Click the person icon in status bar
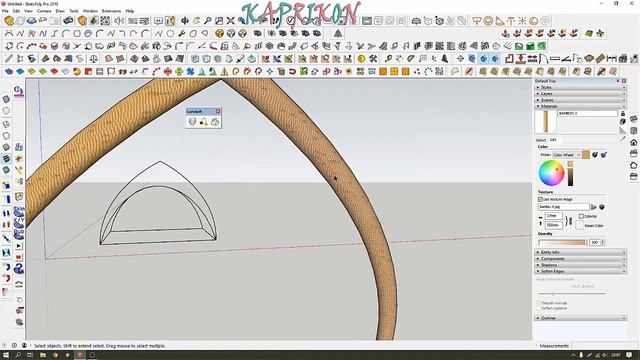 coord(24,345)
